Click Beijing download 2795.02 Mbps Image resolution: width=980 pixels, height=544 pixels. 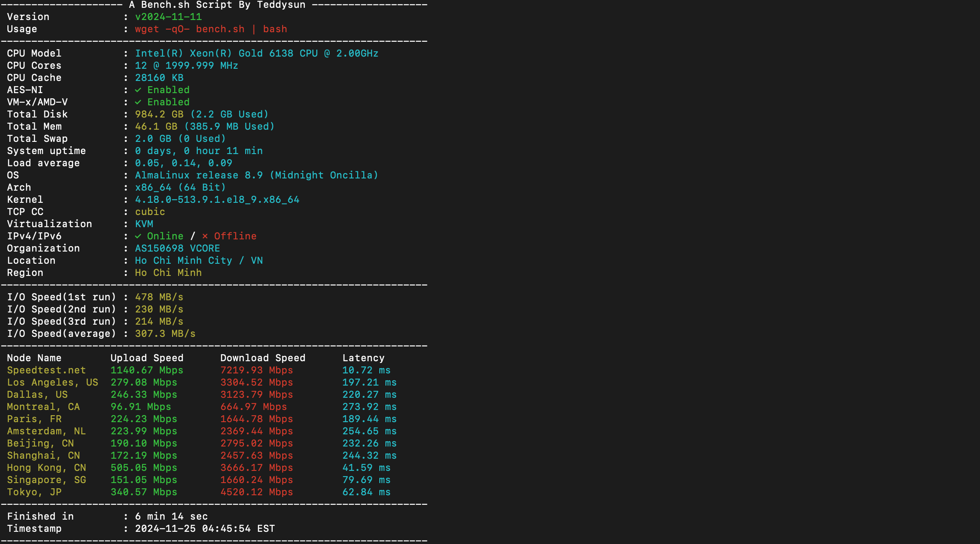tap(257, 443)
